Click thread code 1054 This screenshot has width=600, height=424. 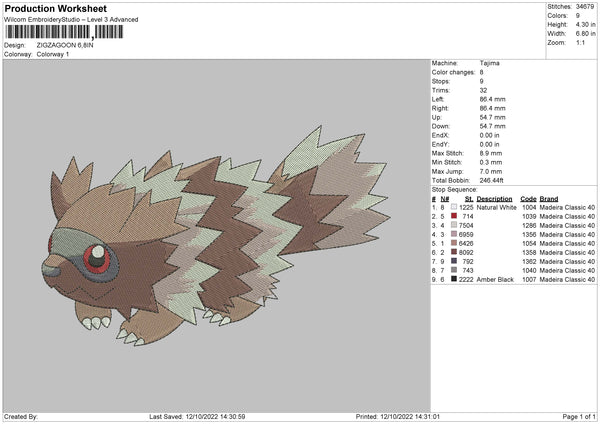click(x=529, y=243)
